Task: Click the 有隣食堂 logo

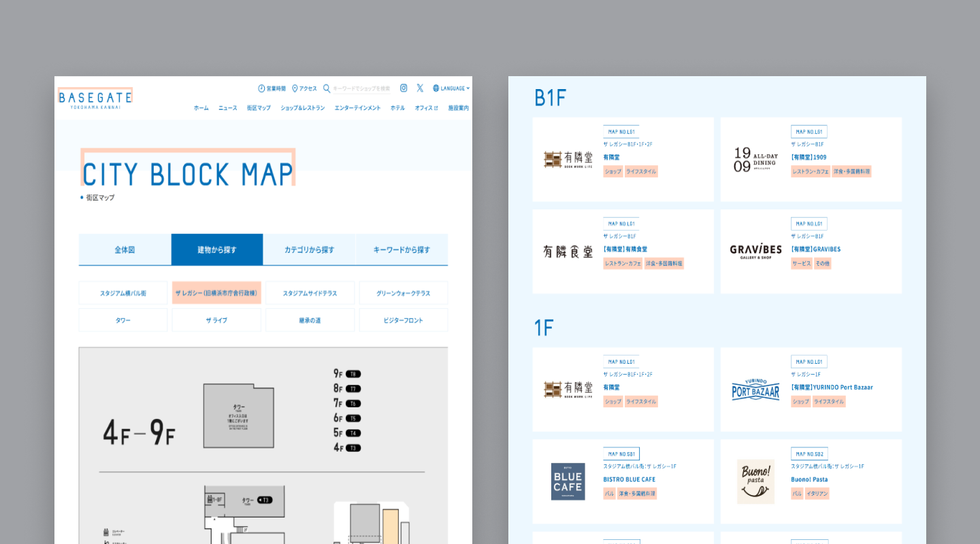Action: pos(568,252)
